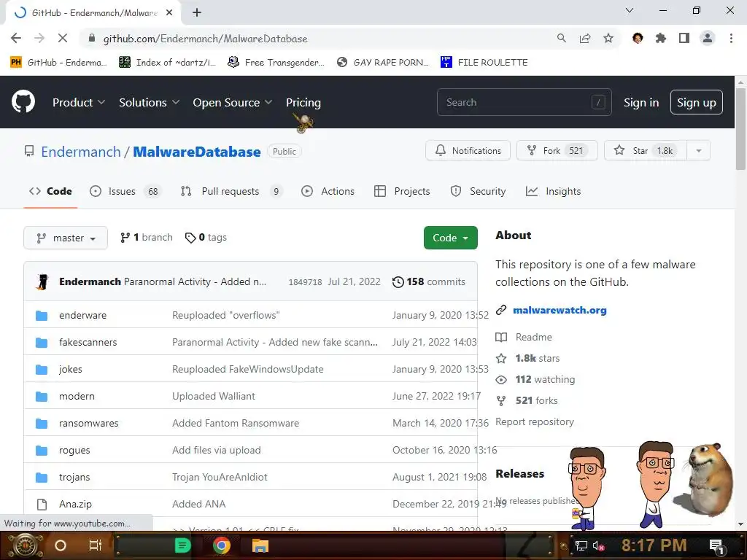This screenshot has height=560, width=747.
Task: Open the Insights tab
Action: tap(553, 192)
